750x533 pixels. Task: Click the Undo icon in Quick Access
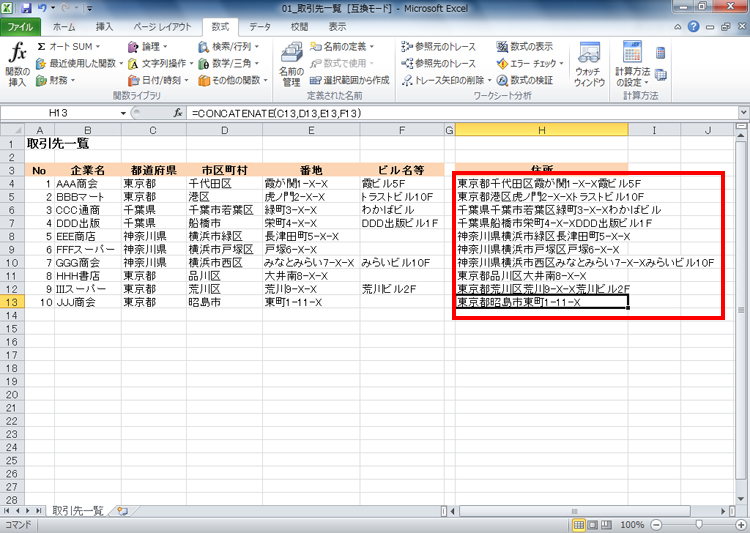tap(42, 8)
